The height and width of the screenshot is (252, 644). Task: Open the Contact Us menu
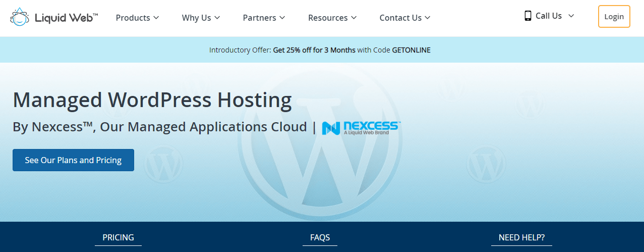[404, 18]
